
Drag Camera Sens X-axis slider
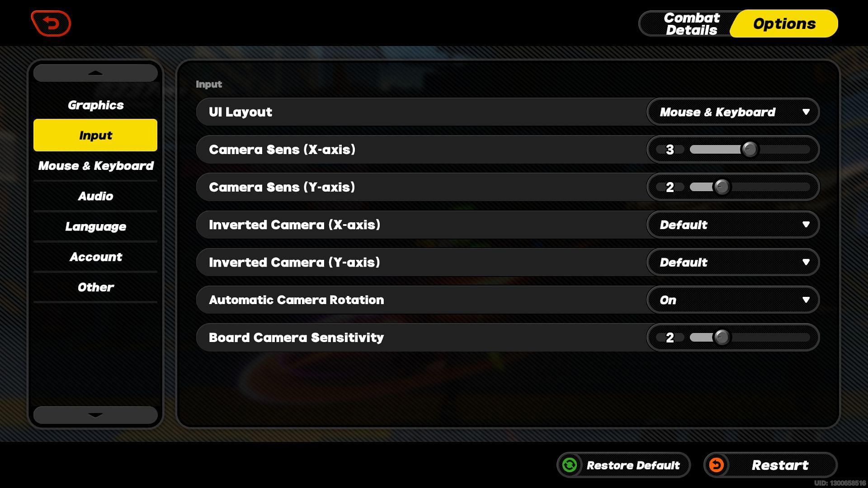(750, 149)
